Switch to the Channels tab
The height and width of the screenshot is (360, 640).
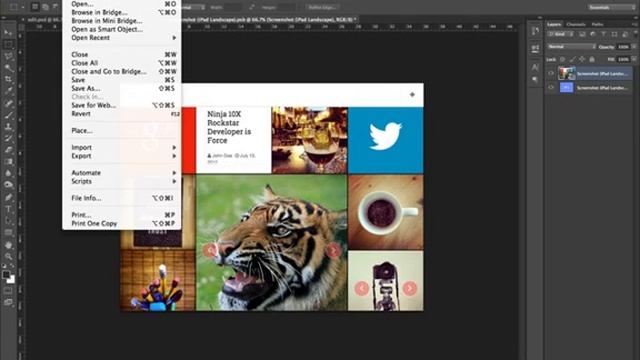click(x=576, y=24)
